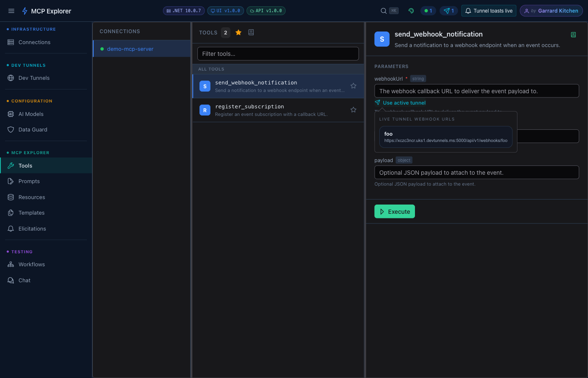Open Prompts in the sidebar
Screen dimensions: 588x378
46,181
